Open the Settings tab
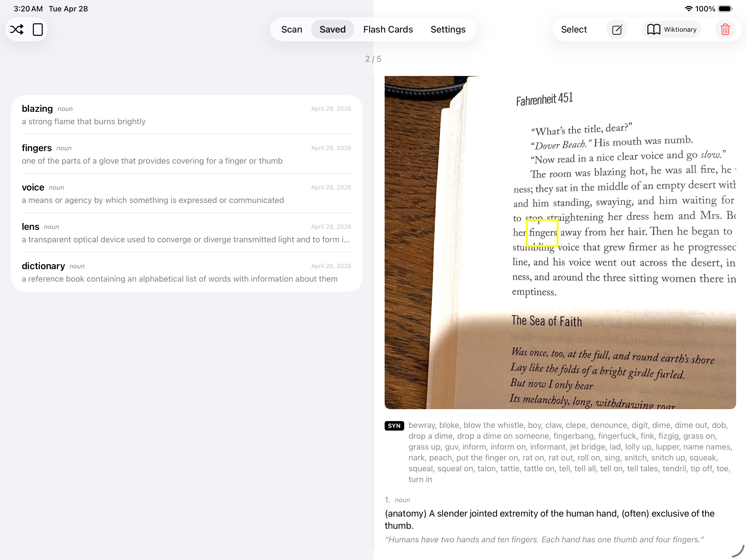 tap(448, 30)
